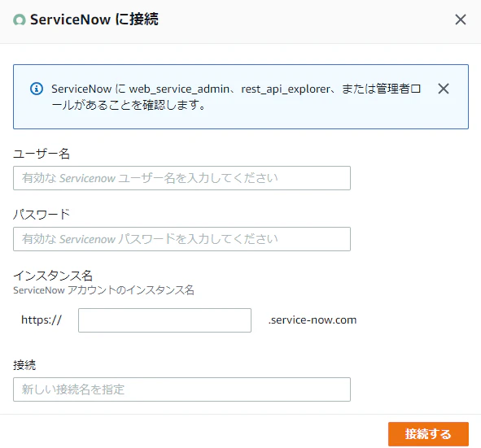Click the https:// URL prefix text
Viewport: 481px width, 448px height.
(x=42, y=320)
